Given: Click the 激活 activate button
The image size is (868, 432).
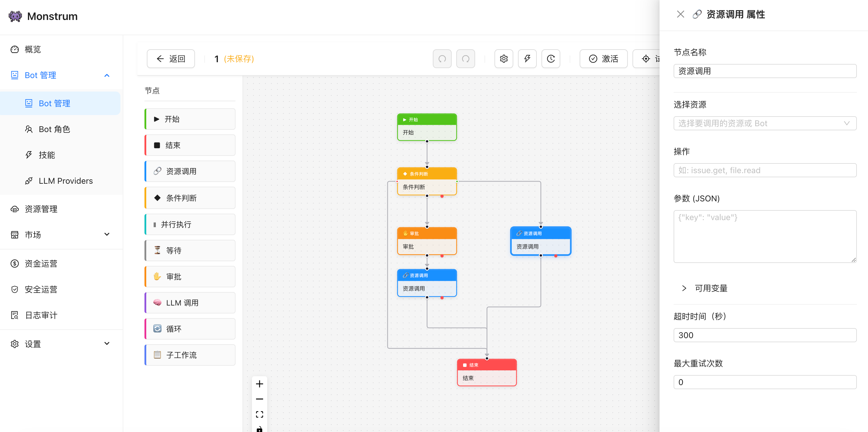Looking at the screenshot, I should [603, 59].
